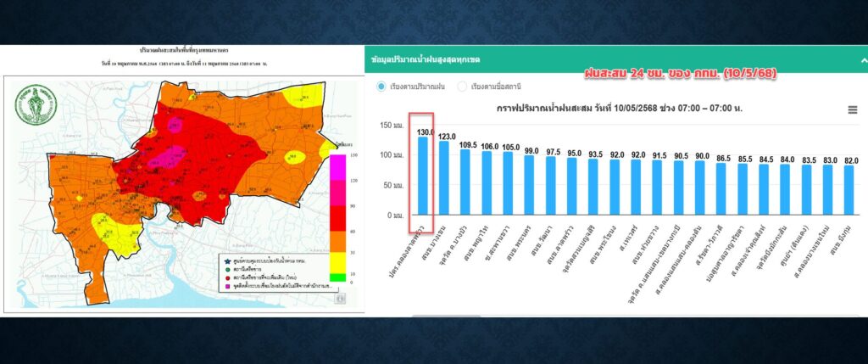Select the 'เรียงตามปริมาณฝน' radio button
The width and height of the screenshot is (868, 364).
tap(381, 87)
